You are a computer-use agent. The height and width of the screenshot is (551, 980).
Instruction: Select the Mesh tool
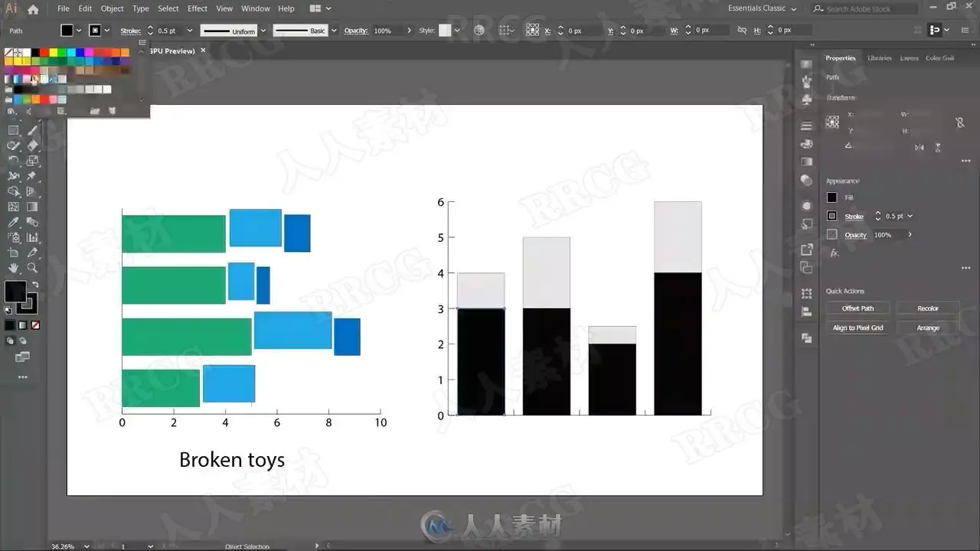(x=14, y=207)
